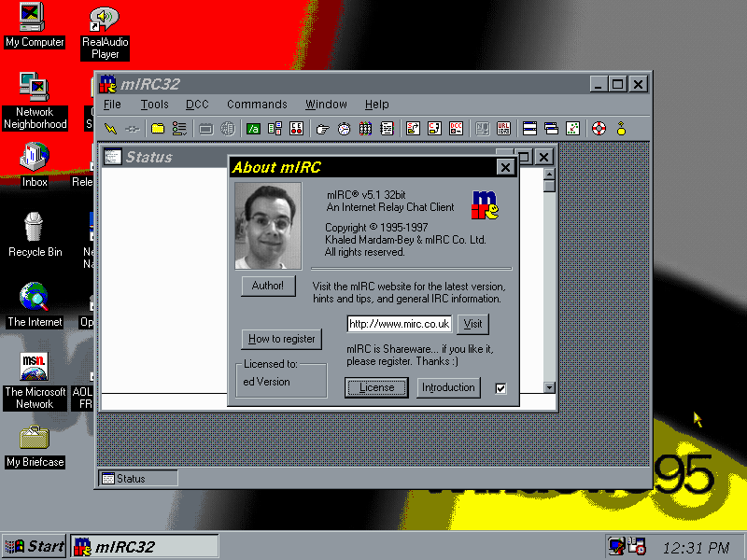The image size is (747, 560).
Task: Open the DCC menu
Action: pos(197,105)
